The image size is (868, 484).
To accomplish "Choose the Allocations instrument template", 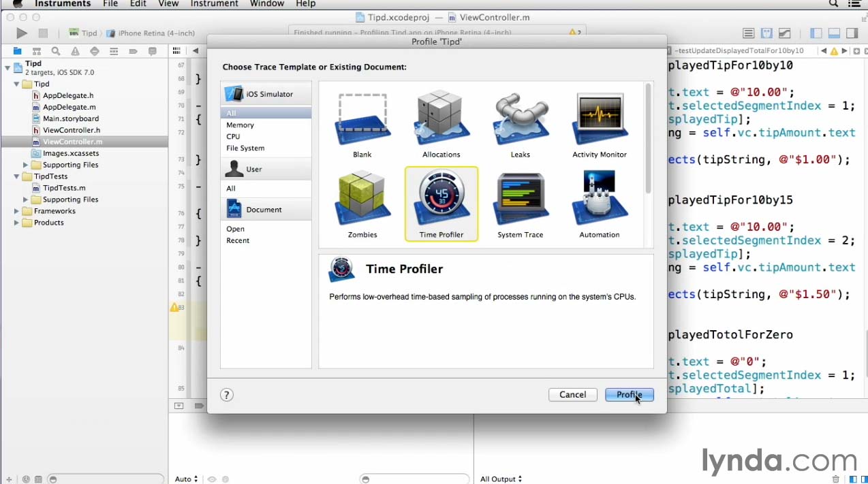I will pyautogui.click(x=441, y=125).
